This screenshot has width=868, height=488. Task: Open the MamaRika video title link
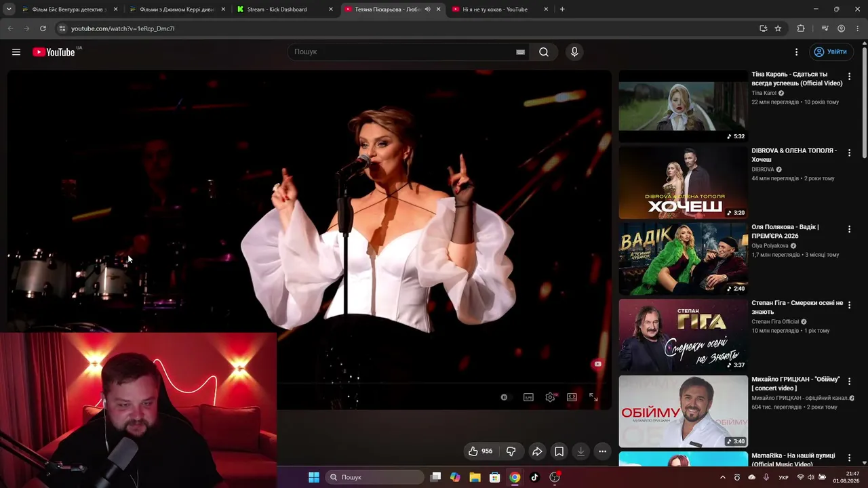(x=793, y=460)
